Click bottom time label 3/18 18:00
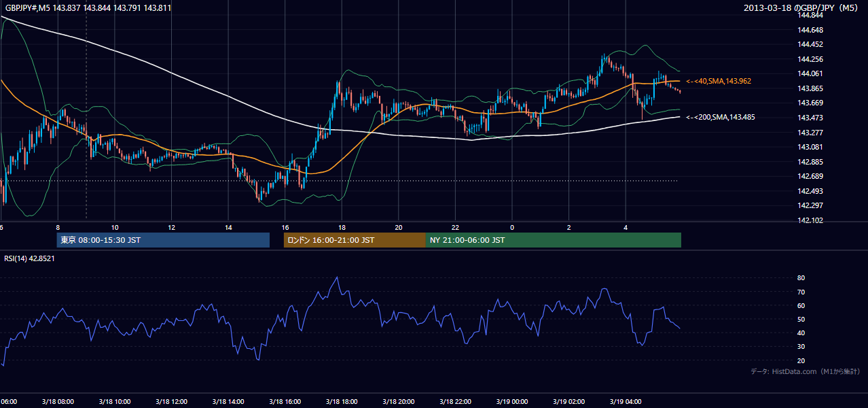Image resolution: width=868 pixels, height=408 pixels. click(341, 402)
